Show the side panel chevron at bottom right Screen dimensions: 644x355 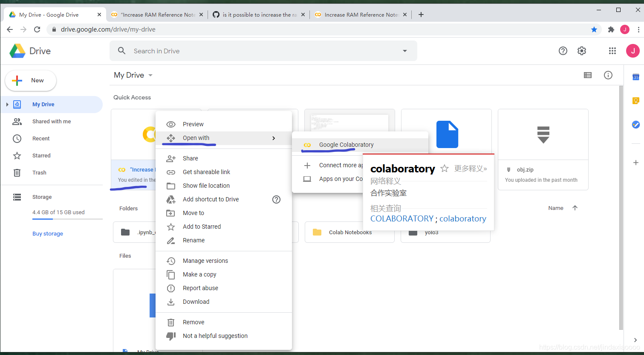[635, 340]
